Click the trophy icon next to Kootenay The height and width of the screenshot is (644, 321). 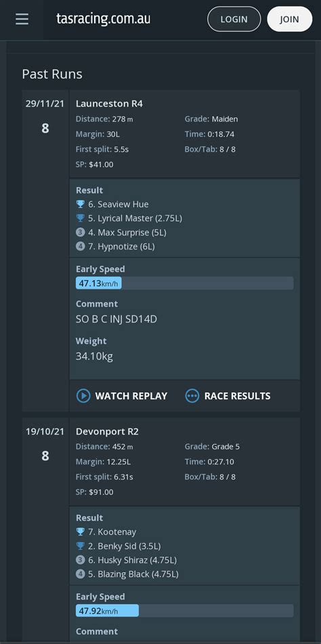tap(81, 532)
